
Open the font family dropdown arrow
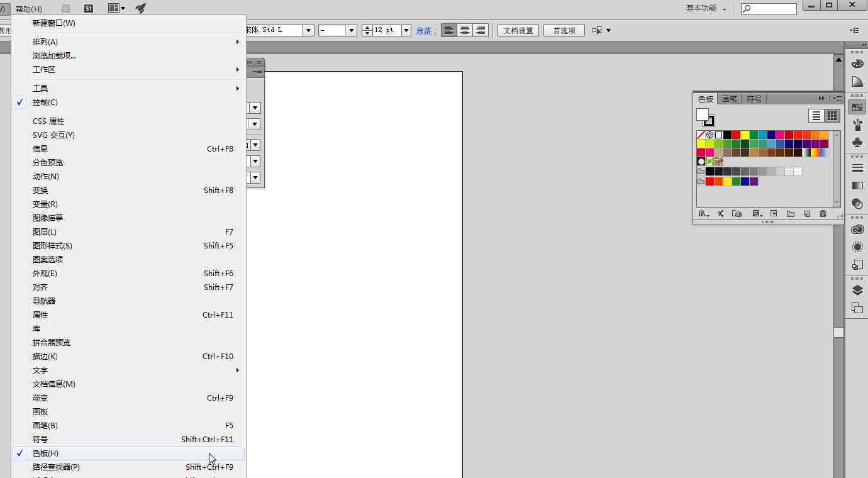(308, 30)
